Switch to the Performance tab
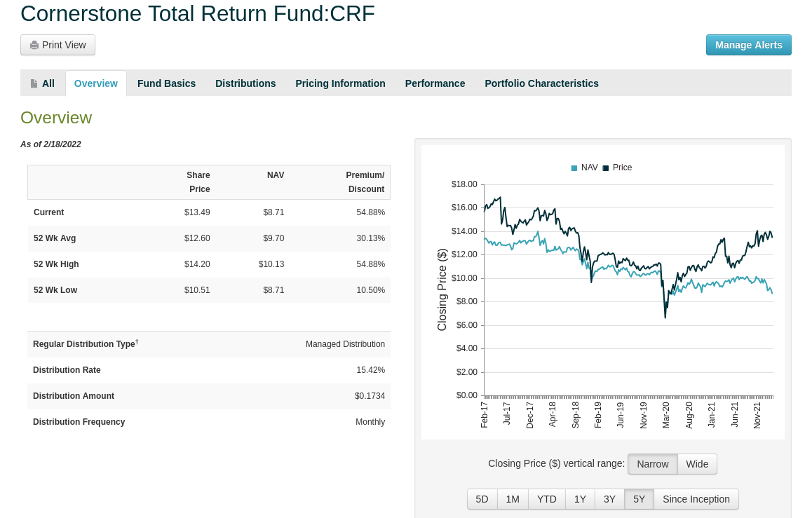 435,83
